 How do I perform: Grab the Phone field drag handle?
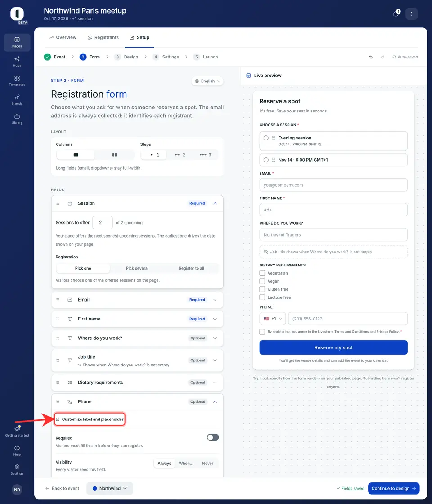coord(58,402)
